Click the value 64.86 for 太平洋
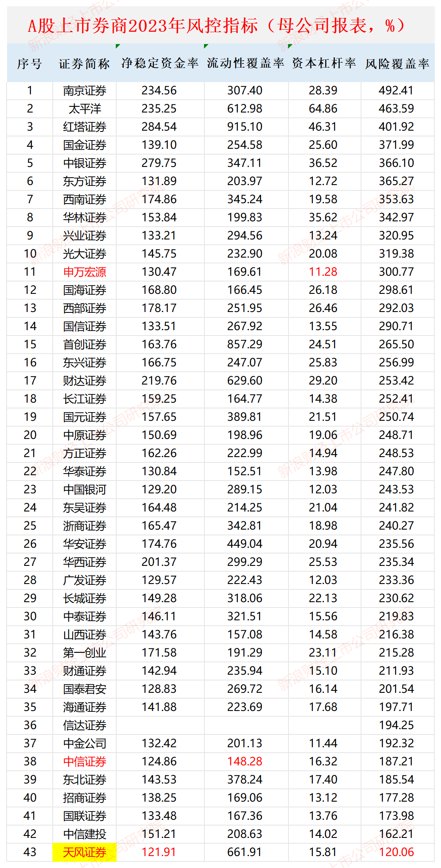441x868 pixels. 323,109
